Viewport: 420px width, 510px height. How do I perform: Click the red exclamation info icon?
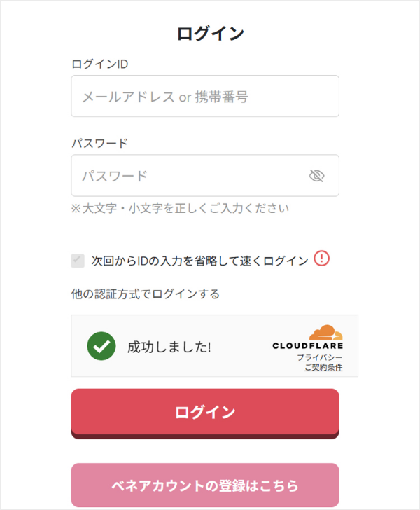[321, 259]
